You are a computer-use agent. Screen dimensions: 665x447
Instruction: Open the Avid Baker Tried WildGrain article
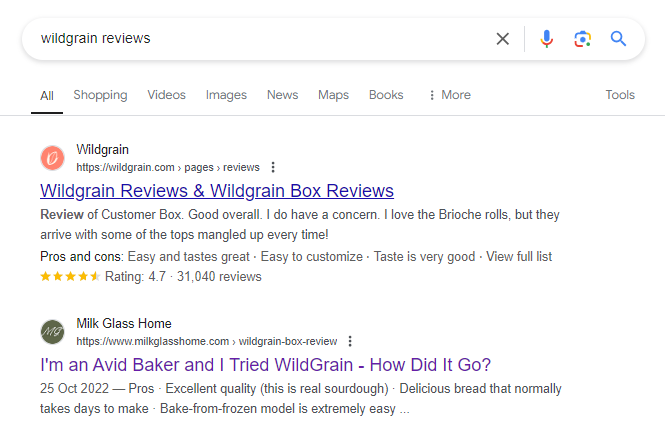pyautogui.click(x=265, y=365)
